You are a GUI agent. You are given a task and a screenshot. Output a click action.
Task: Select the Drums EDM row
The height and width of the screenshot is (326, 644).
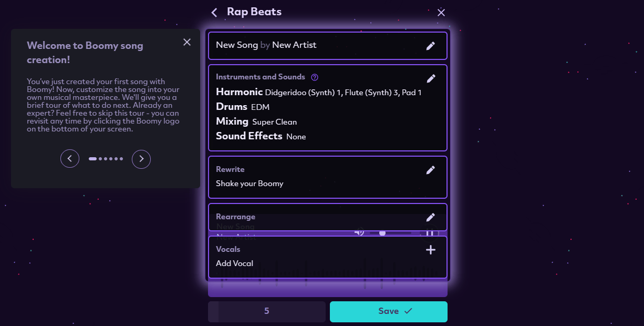[x=243, y=107]
